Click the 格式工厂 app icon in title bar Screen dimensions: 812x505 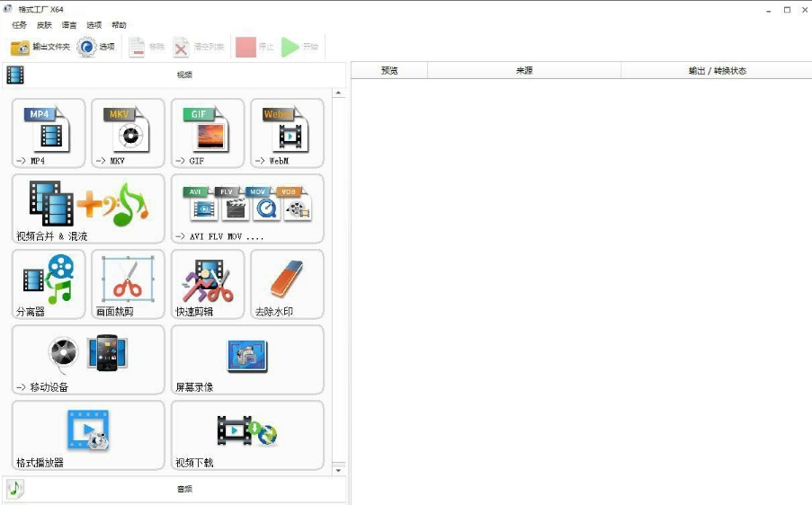[x=8, y=9]
